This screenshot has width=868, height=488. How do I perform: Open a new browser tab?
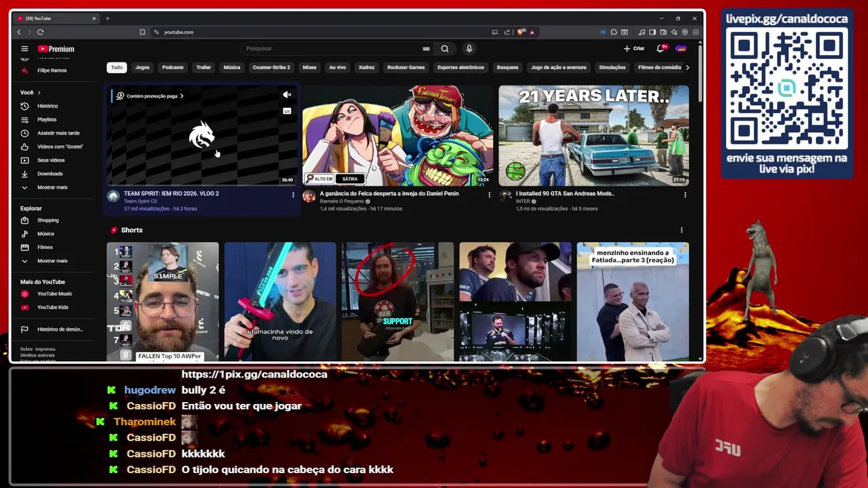107,18
